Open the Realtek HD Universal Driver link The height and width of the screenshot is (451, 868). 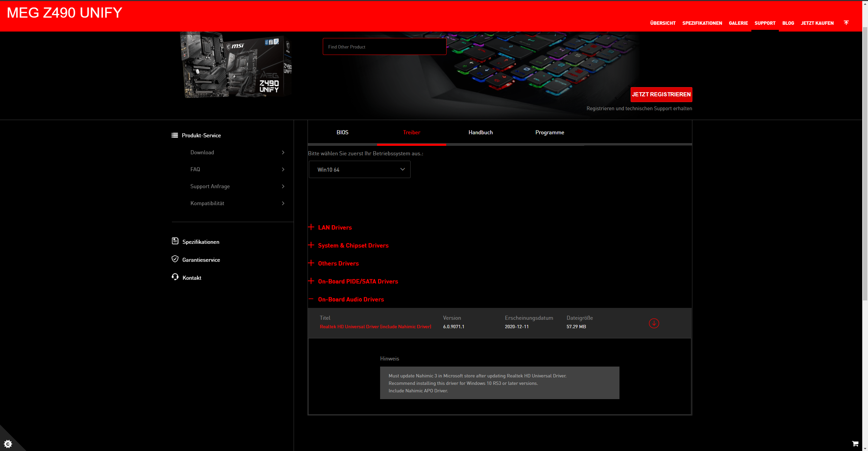click(x=375, y=327)
